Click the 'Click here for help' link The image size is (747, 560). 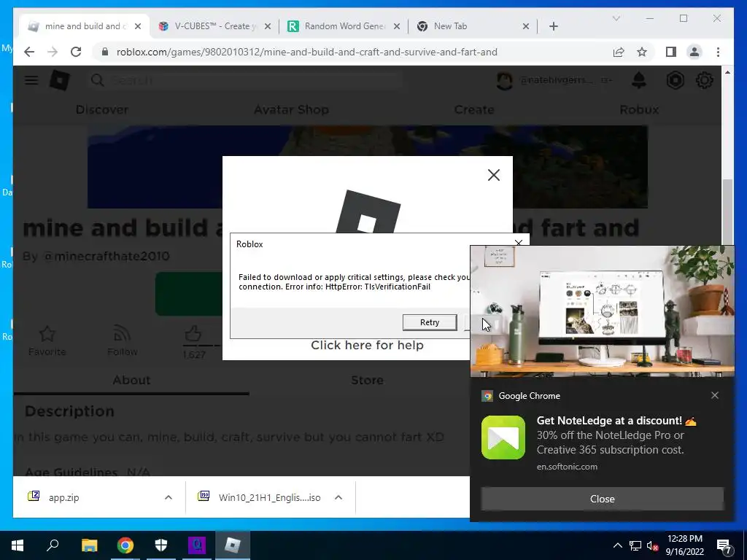click(x=367, y=345)
